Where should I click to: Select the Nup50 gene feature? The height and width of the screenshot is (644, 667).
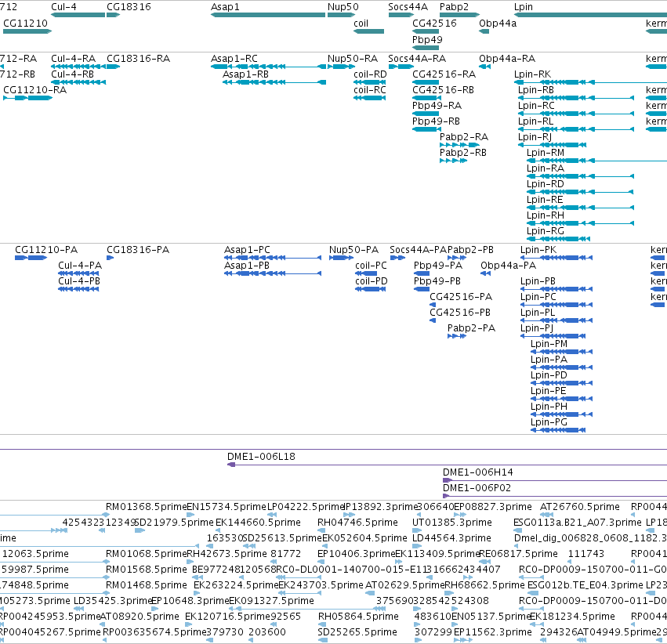(x=341, y=15)
